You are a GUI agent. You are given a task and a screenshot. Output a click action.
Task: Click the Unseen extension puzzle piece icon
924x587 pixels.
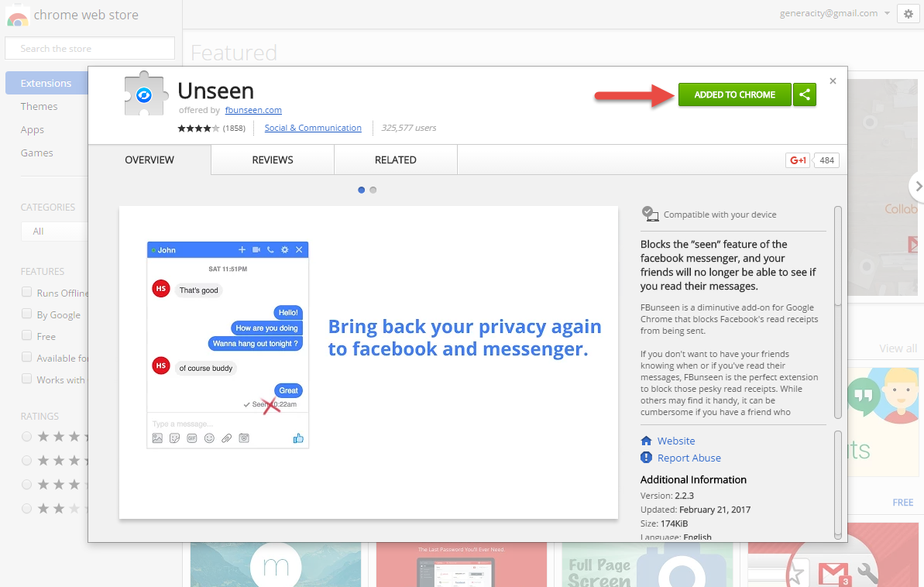tap(146, 94)
